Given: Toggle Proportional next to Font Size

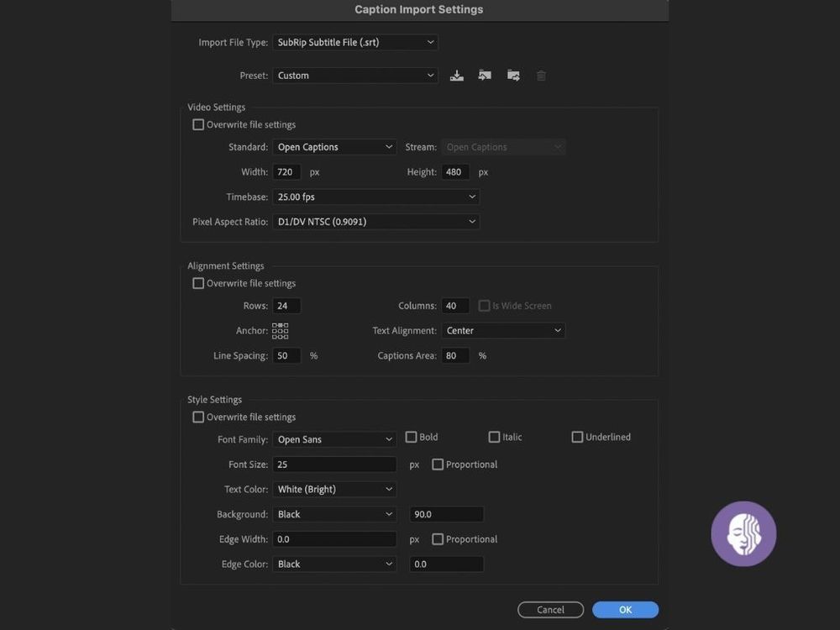Looking at the screenshot, I should (x=438, y=465).
